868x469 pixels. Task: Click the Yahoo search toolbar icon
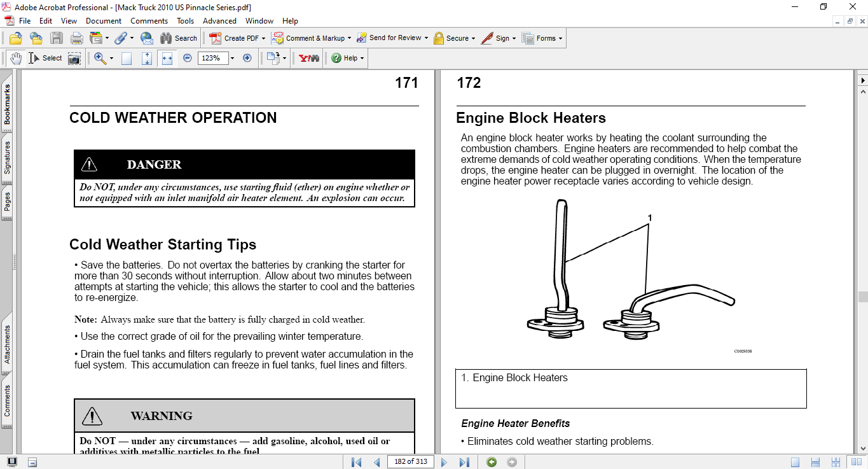(309, 58)
